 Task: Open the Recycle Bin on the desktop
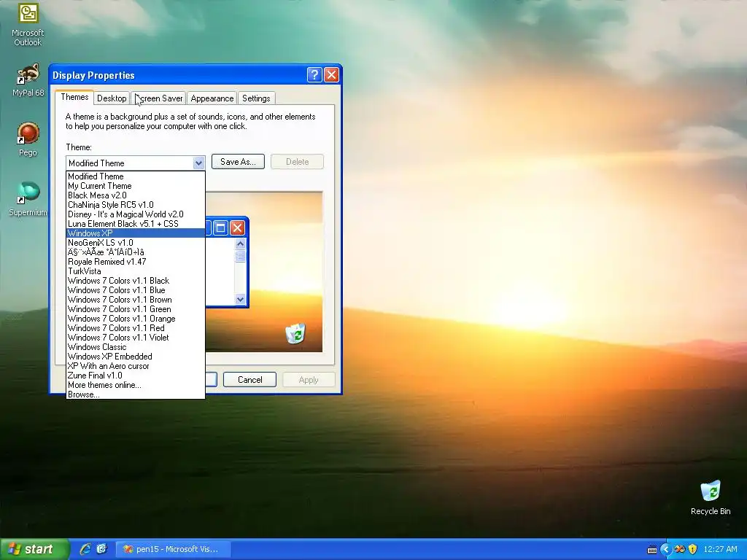coord(711,497)
